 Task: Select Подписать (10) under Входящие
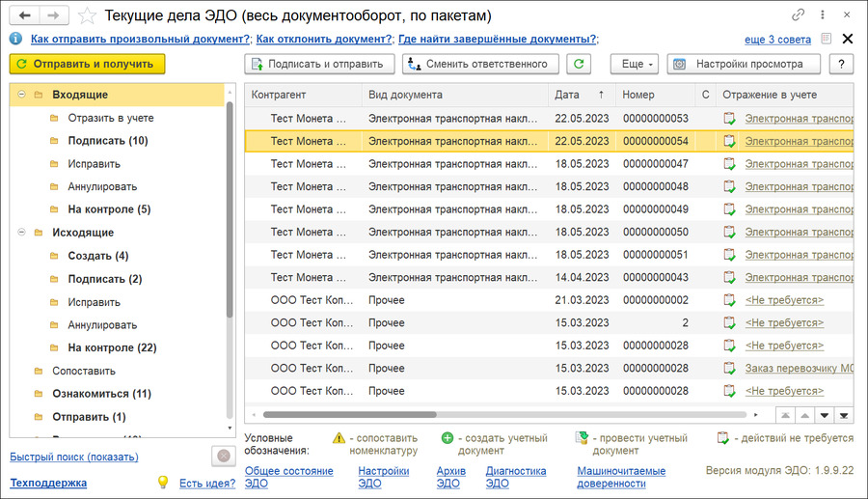click(x=107, y=141)
